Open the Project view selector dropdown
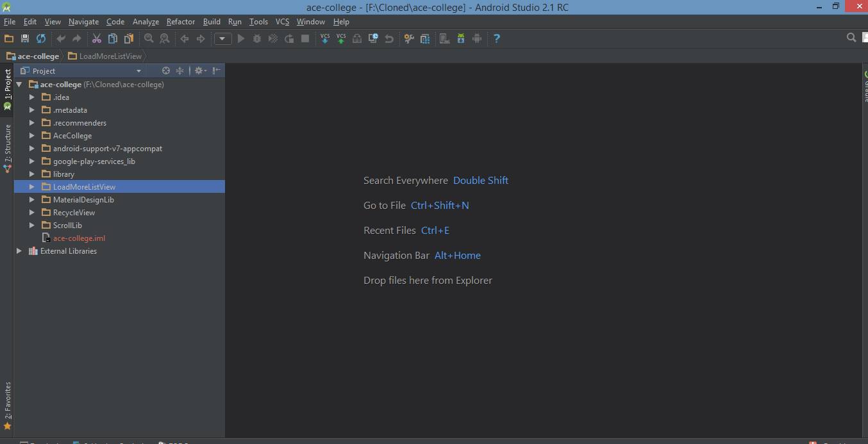Image resolution: width=868 pixels, height=444 pixels. click(81, 70)
